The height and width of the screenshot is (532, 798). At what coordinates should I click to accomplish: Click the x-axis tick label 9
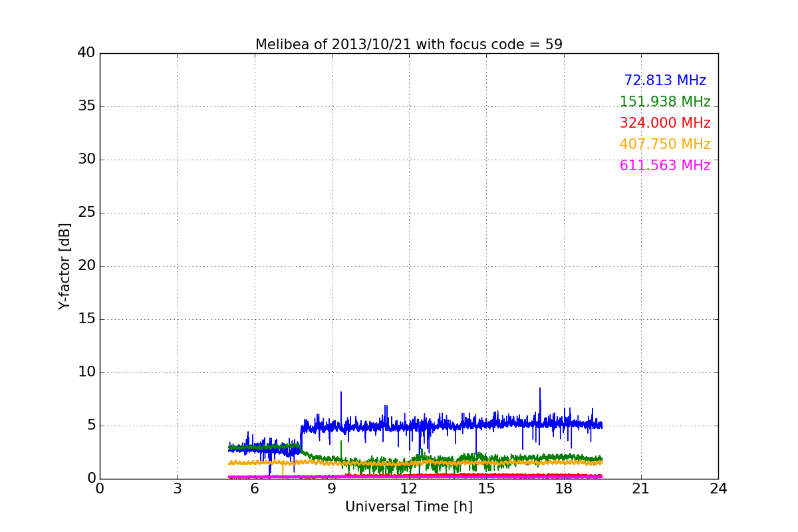coord(332,488)
